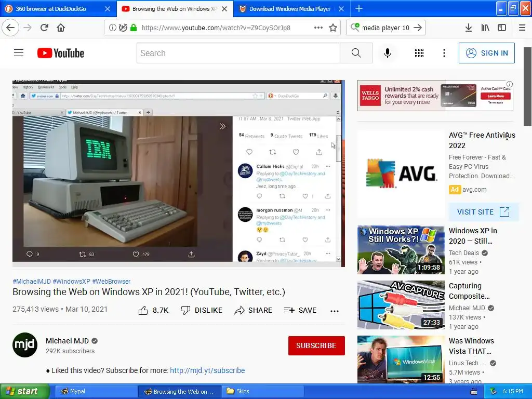
Task: Click Wells Fargo ad info icon
Action: pyautogui.click(x=509, y=84)
